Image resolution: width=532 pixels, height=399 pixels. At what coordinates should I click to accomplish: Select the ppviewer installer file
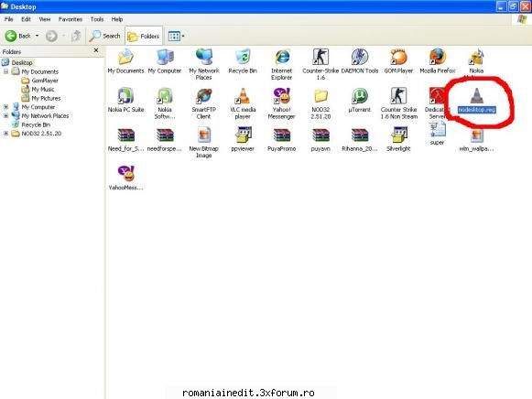tap(243, 139)
